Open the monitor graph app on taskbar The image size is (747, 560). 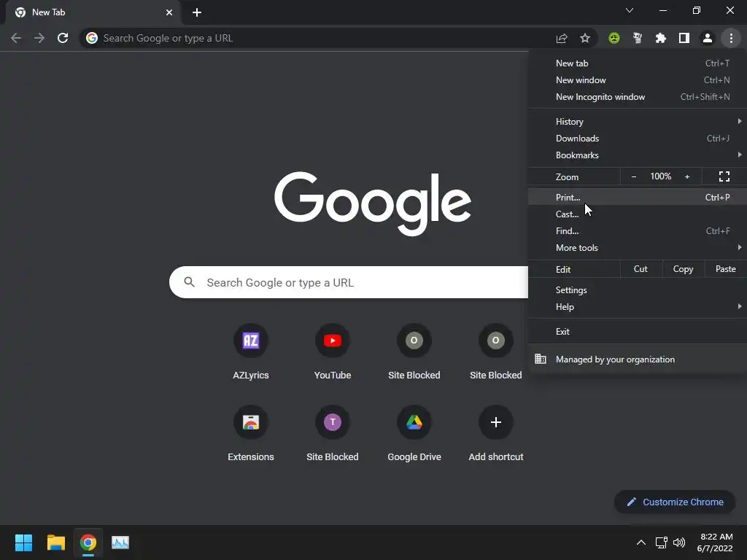click(120, 542)
